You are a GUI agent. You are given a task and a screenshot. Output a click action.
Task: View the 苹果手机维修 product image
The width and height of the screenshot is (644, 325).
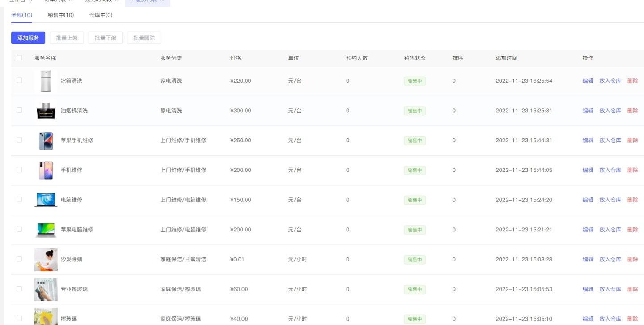click(x=46, y=141)
